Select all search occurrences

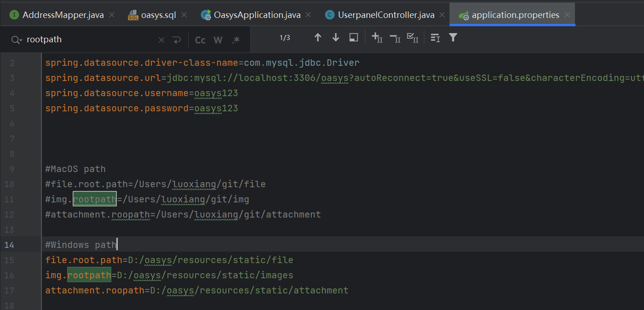point(413,38)
